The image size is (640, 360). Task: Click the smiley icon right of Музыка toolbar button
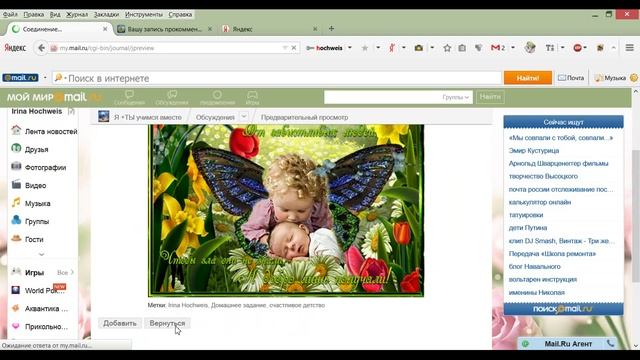[x=634, y=78]
